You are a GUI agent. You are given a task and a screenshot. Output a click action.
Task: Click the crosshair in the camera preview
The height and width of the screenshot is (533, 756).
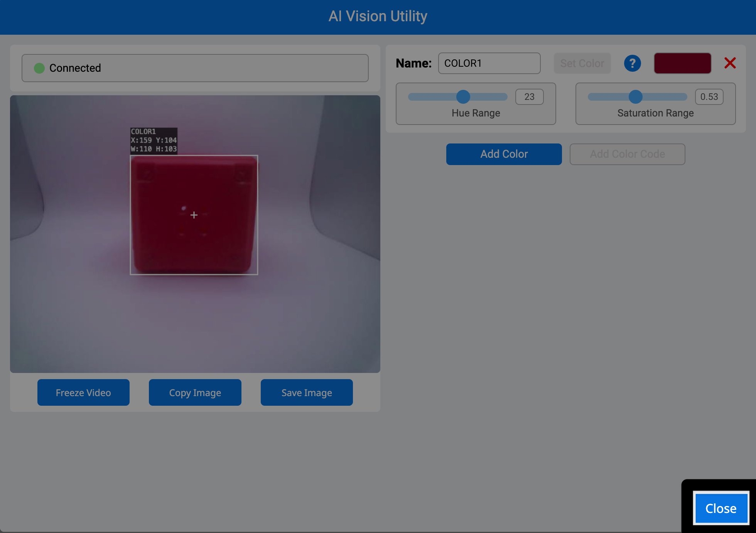click(194, 215)
